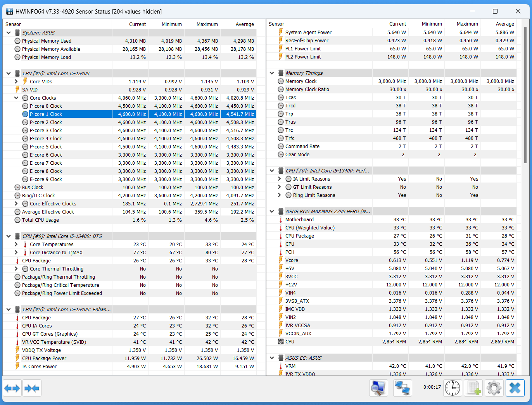
Task: Click the 0:00:17 elapsed time readout
Action: 432,387
